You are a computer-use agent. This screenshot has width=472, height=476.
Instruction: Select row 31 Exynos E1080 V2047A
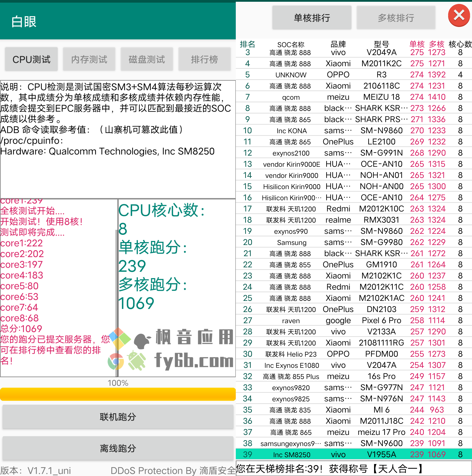pos(354,365)
